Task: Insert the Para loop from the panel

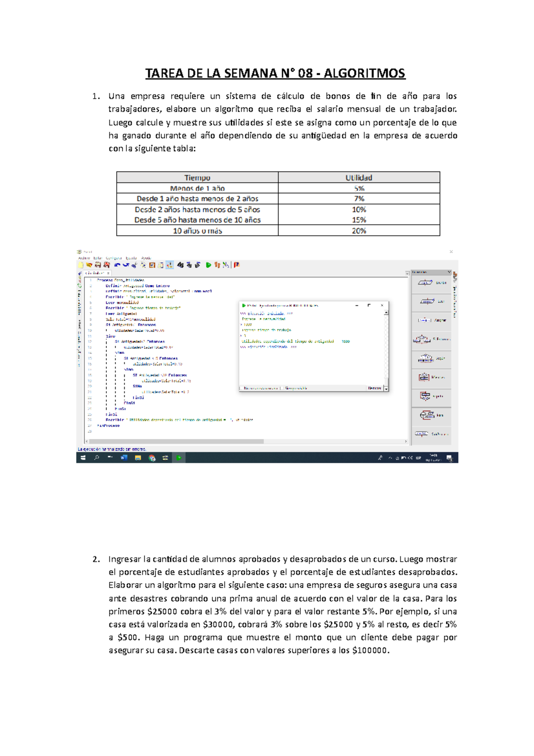Action: coord(431,415)
